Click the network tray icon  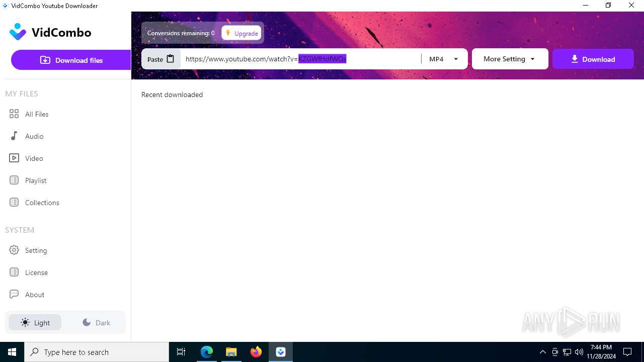click(x=567, y=352)
